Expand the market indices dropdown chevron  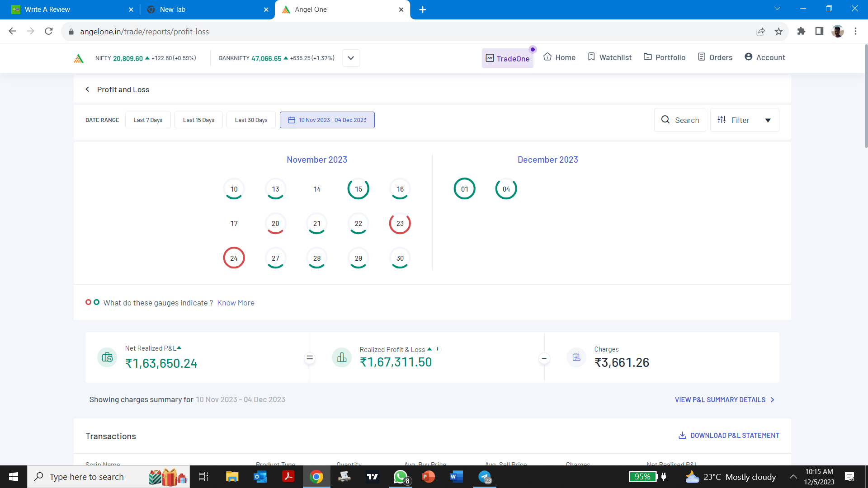[x=351, y=58]
